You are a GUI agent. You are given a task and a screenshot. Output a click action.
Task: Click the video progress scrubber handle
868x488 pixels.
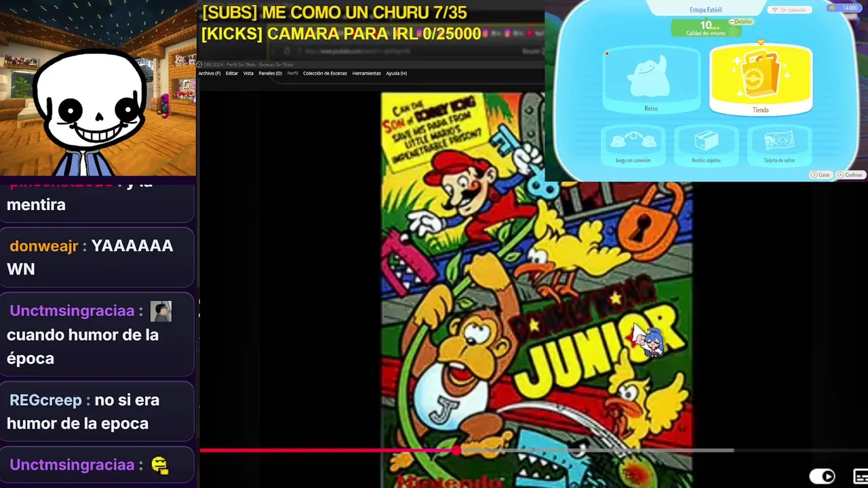point(457,450)
